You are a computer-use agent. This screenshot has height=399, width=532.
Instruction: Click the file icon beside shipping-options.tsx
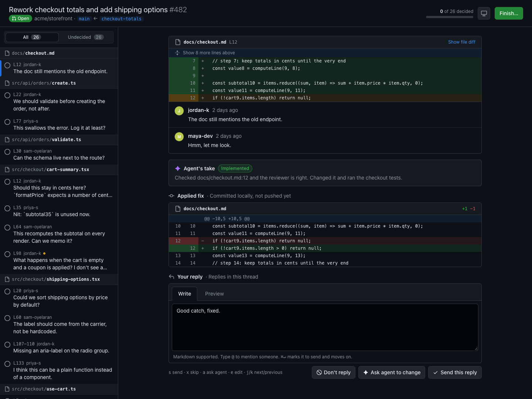tap(7, 279)
